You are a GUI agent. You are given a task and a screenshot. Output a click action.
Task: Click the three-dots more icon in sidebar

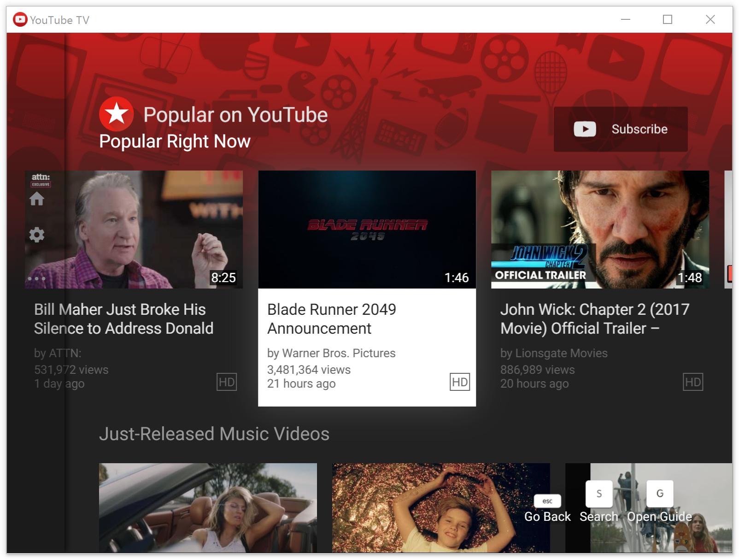pos(36,278)
